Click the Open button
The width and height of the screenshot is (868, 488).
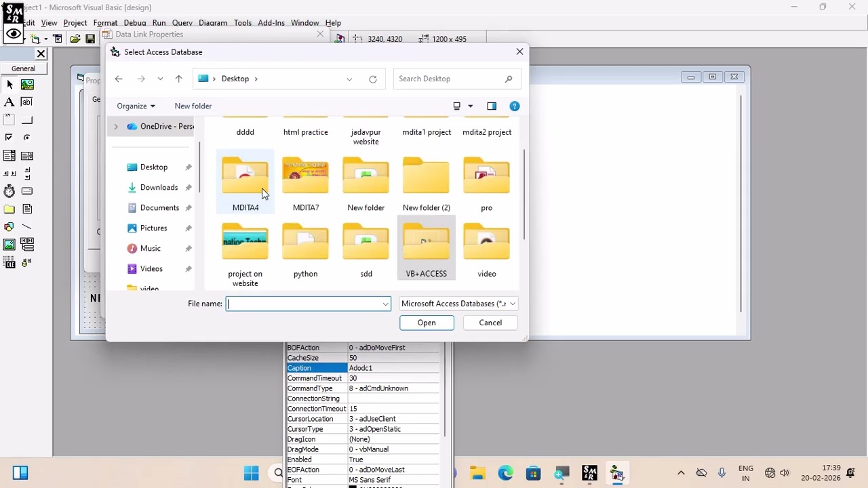[x=427, y=323]
